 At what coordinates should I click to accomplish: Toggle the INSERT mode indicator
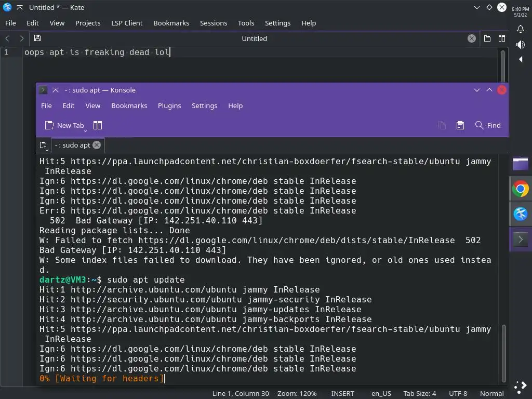click(342, 393)
